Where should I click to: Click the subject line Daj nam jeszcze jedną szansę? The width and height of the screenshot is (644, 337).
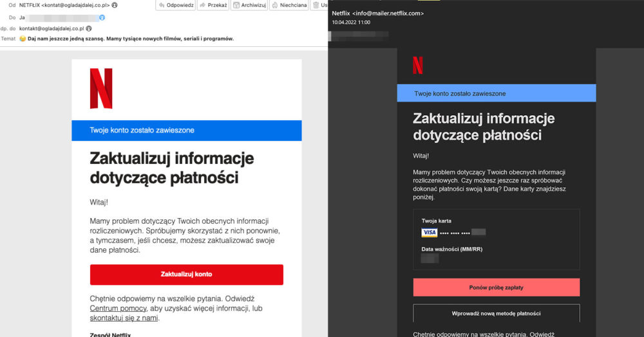131,39
